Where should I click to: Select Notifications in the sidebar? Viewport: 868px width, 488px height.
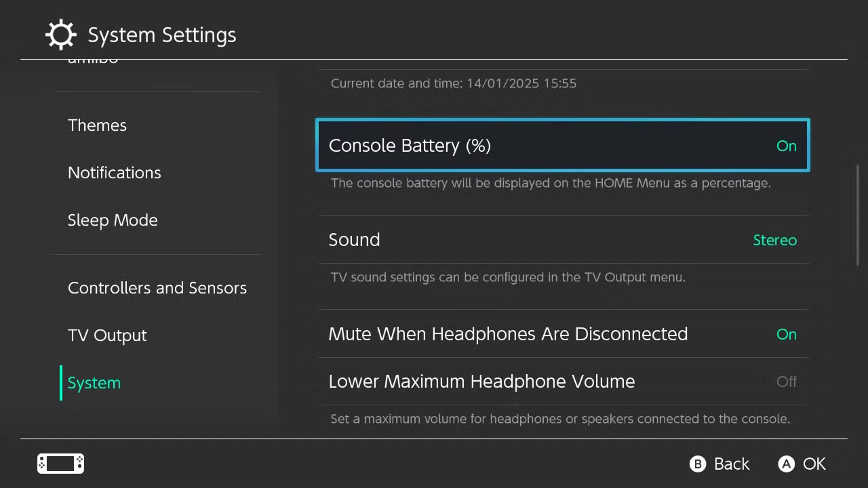(114, 173)
